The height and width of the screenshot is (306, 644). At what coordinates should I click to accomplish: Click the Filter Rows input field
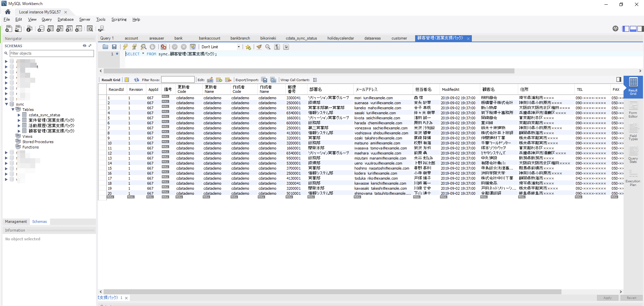coord(178,80)
